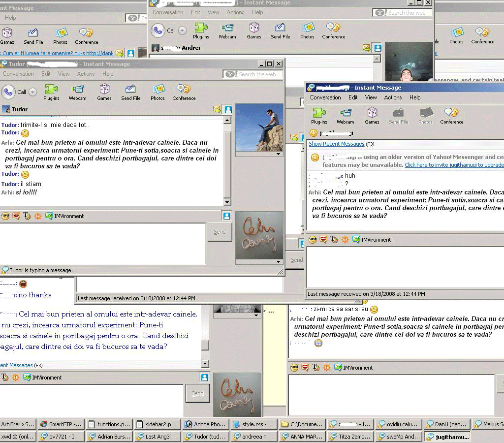Open the Actions menu in the jugithamugi window
504x443 pixels.
coord(393,97)
